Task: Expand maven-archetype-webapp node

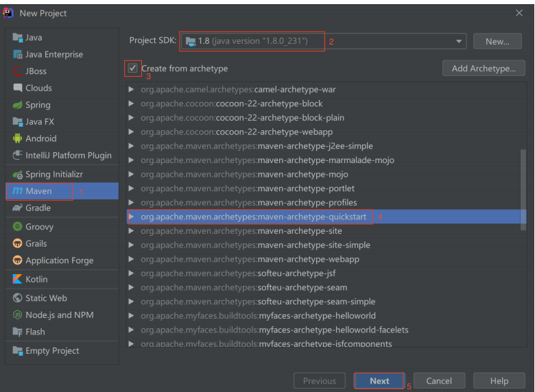Action: [x=131, y=259]
